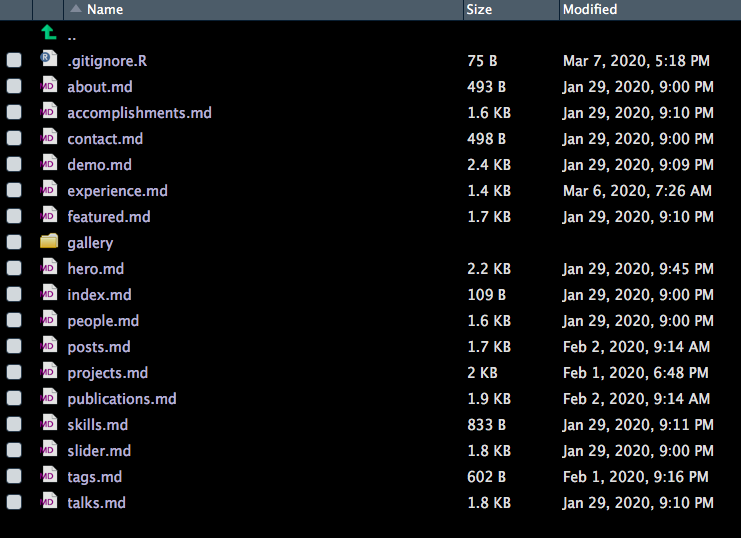The width and height of the screenshot is (741, 538).
Task: Open the demo.md file
Action: click(x=99, y=164)
